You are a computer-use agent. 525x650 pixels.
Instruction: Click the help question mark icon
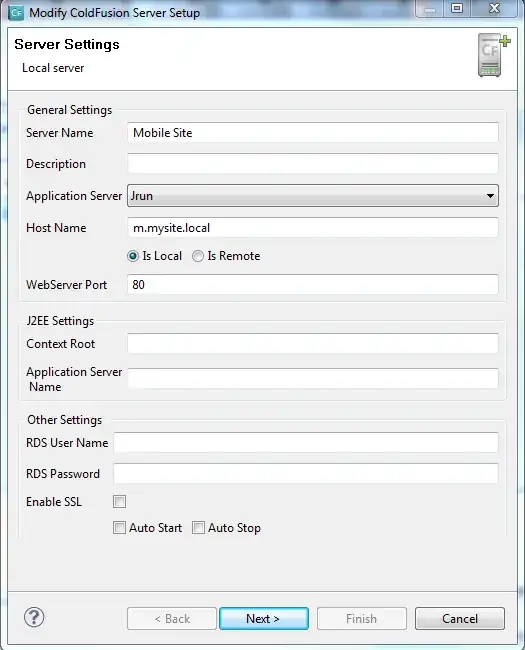[x=34, y=618]
